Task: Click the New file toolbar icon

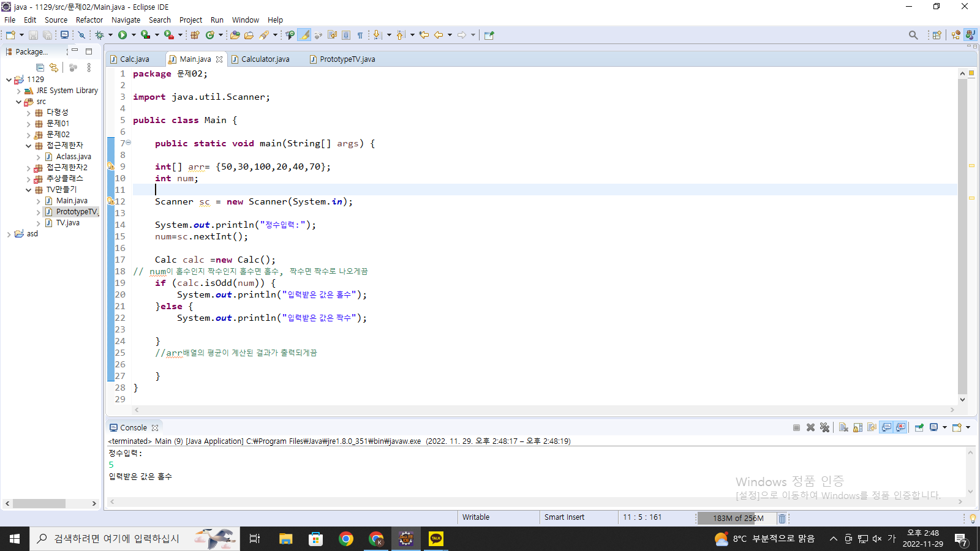Action: (x=10, y=35)
